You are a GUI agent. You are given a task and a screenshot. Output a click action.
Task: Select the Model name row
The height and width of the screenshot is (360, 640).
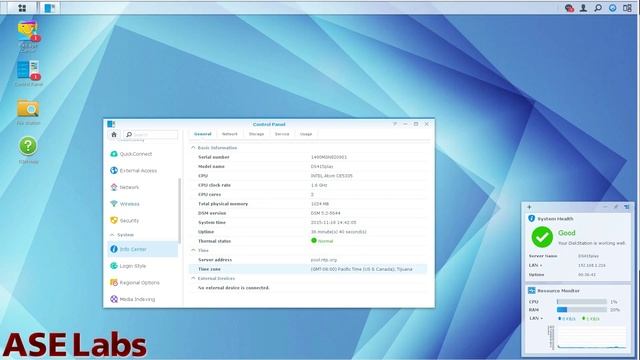point(308,167)
